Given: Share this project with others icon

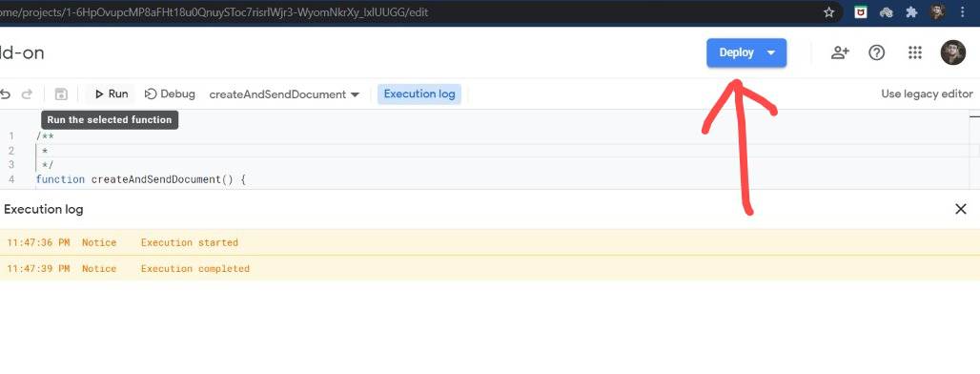Looking at the screenshot, I should tap(840, 53).
